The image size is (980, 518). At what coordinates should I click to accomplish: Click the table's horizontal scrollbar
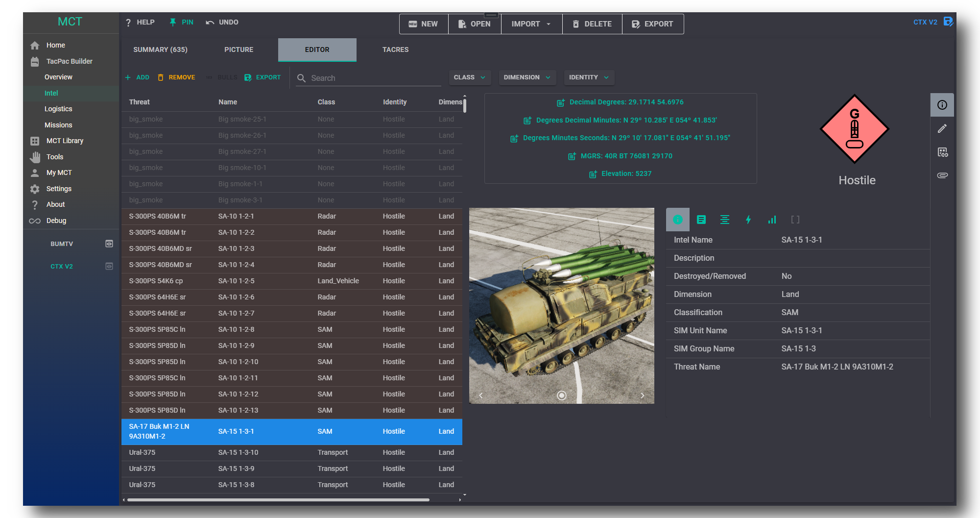pos(278,500)
